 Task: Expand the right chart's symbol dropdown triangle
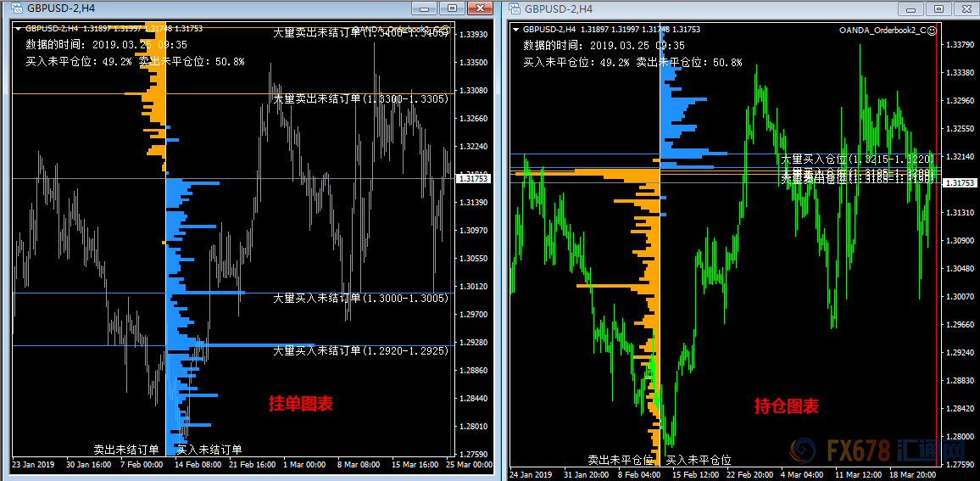(x=516, y=30)
